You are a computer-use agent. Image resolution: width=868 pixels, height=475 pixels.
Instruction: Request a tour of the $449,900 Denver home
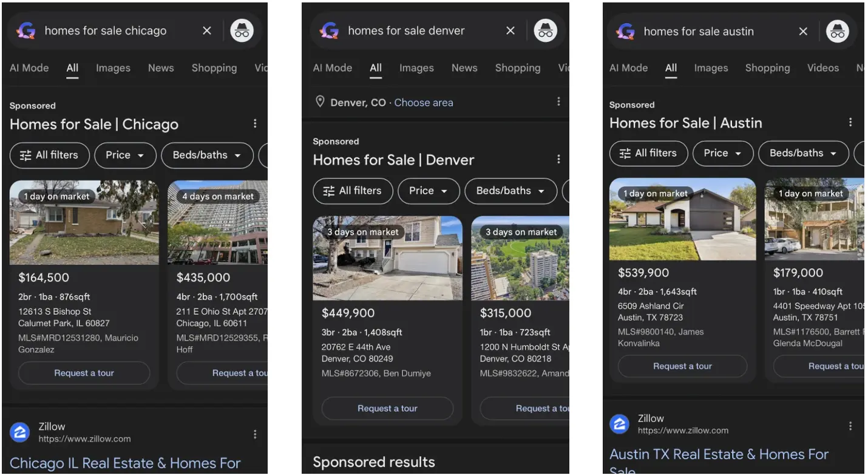(x=387, y=408)
